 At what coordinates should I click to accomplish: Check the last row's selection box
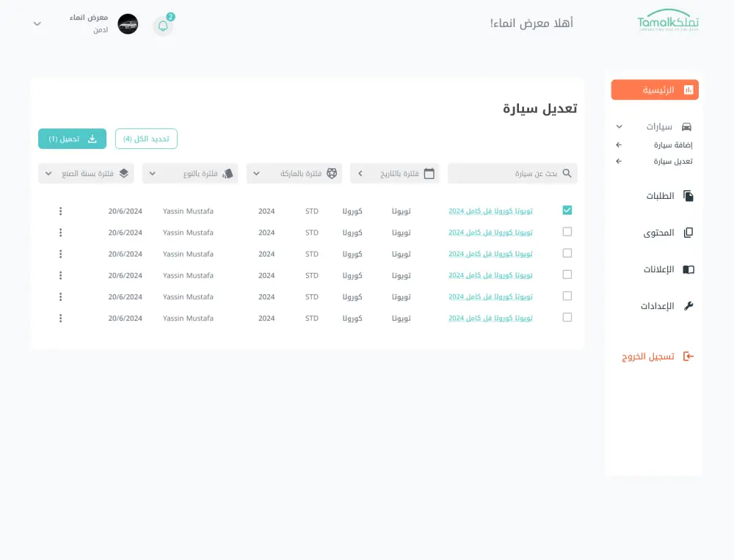567,316
